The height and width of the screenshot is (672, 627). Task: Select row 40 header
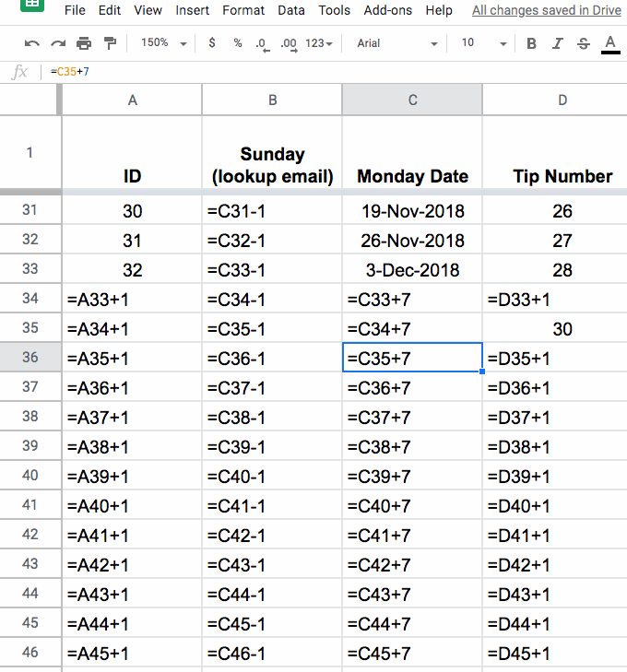30,476
